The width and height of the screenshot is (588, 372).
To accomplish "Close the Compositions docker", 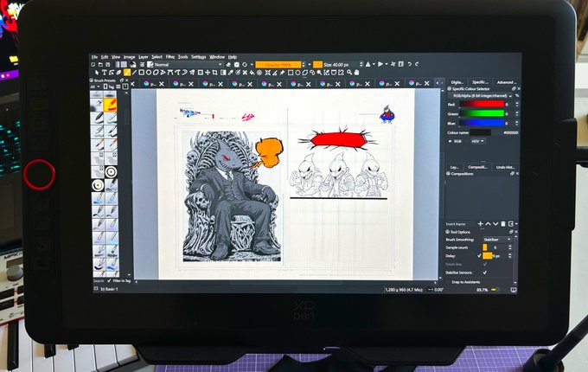I will (x=517, y=174).
